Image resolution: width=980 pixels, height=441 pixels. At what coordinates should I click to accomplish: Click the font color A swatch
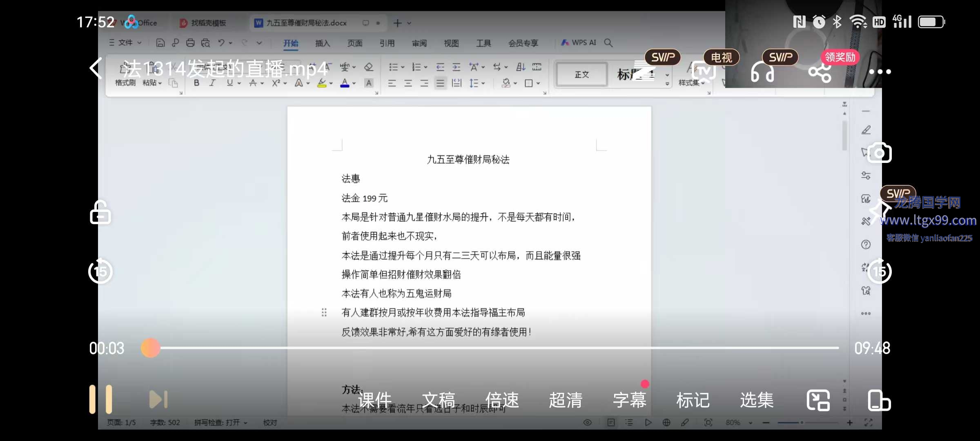tap(345, 83)
